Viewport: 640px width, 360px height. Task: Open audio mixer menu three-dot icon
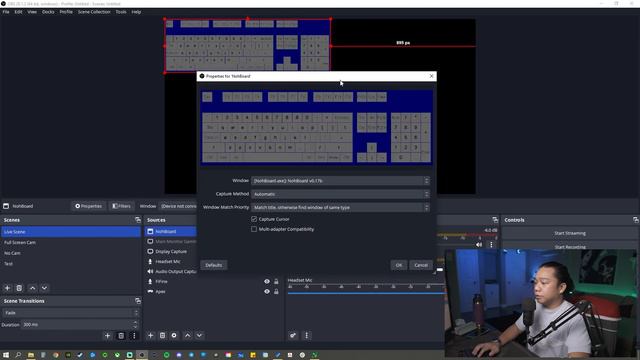(x=307, y=336)
